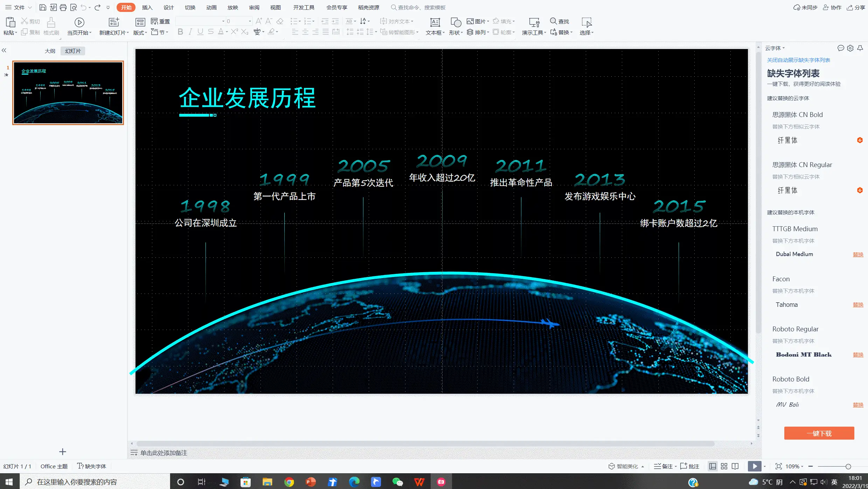This screenshot has width=868, height=489.
Task: Expand the 云字体 panel dropdown
Action: click(x=775, y=48)
